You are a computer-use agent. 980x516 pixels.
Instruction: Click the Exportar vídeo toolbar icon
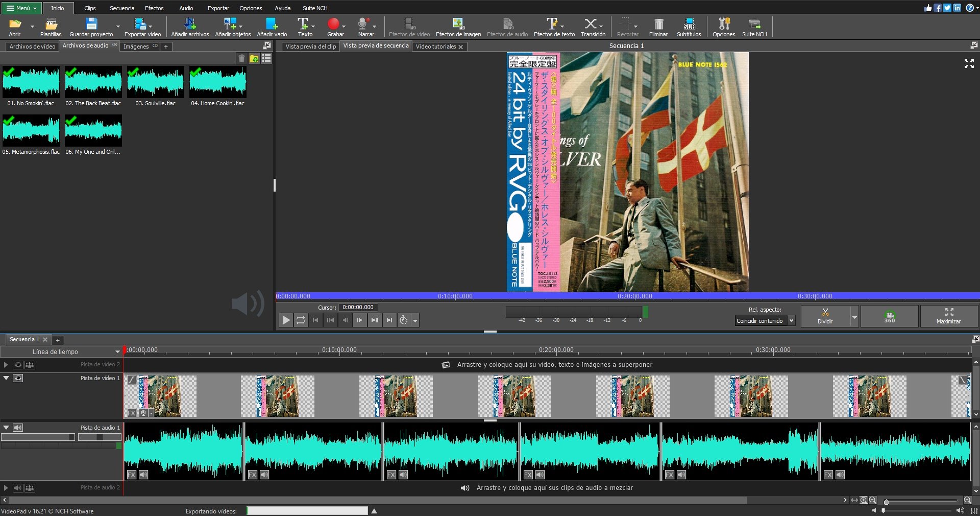(142, 27)
